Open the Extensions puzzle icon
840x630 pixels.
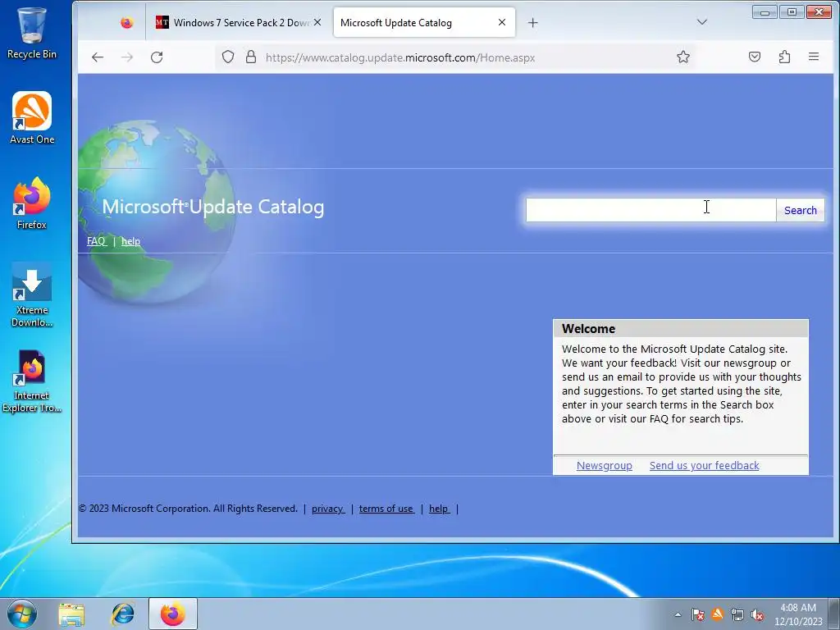point(784,57)
